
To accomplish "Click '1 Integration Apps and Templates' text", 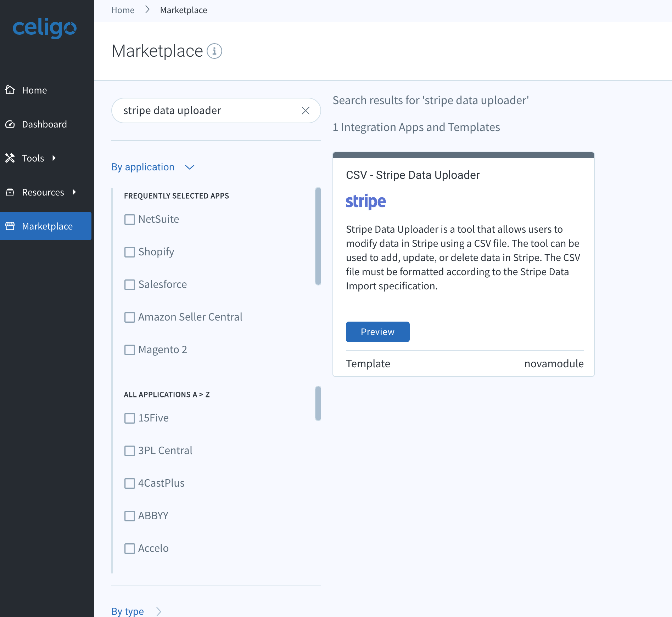I will (416, 127).
